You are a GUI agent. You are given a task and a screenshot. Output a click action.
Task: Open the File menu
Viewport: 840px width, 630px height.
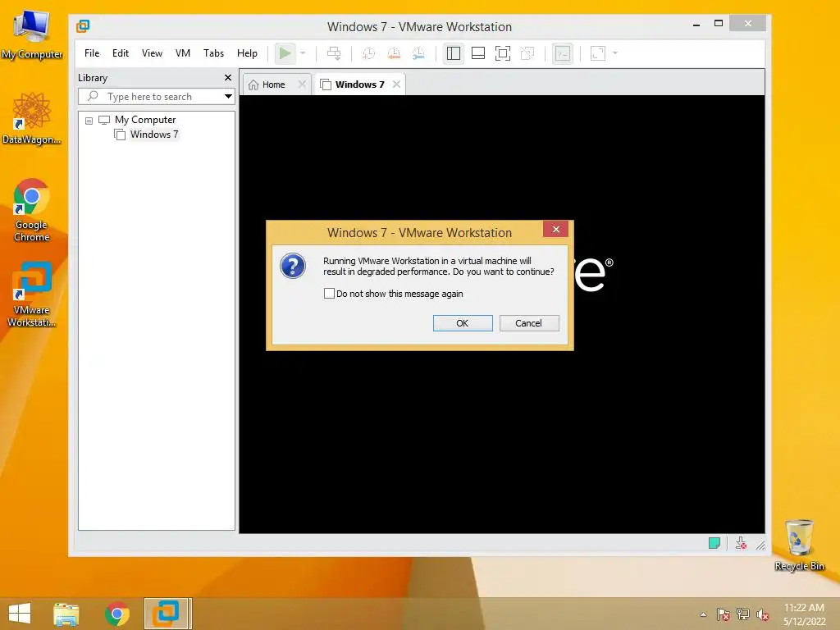(x=92, y=53)
